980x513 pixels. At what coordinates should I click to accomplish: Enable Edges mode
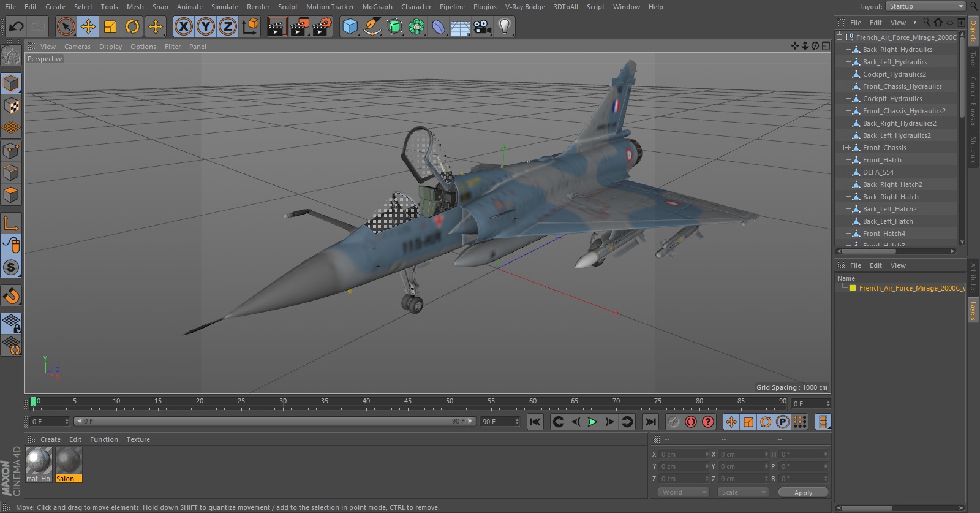pyautogui.click(x=11, y=173)
